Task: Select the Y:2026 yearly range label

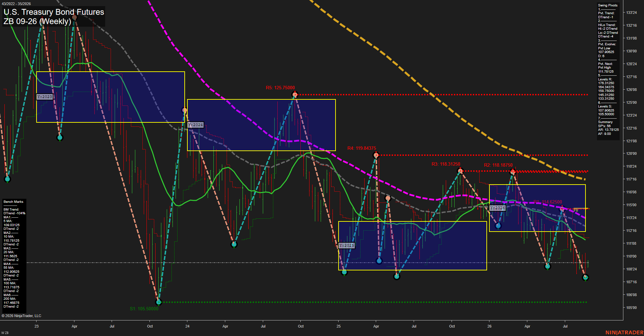Action: pyautogui.click(x=498, y=208)
